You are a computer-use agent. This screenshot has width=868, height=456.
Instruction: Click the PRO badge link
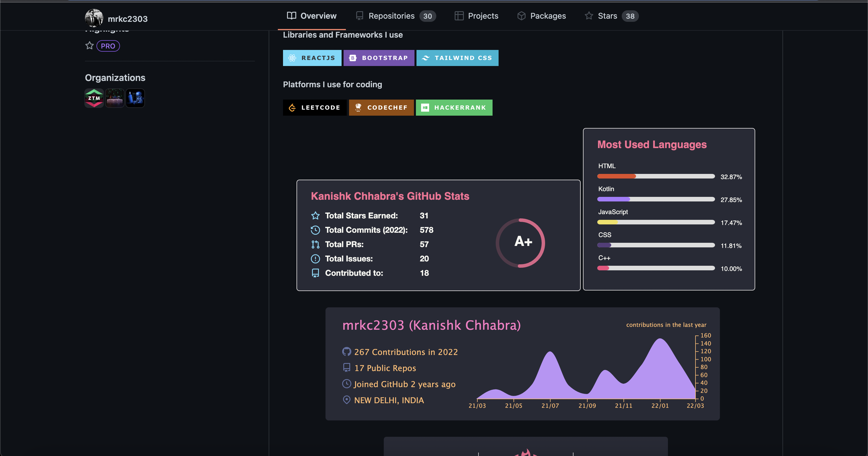point(108,46)
